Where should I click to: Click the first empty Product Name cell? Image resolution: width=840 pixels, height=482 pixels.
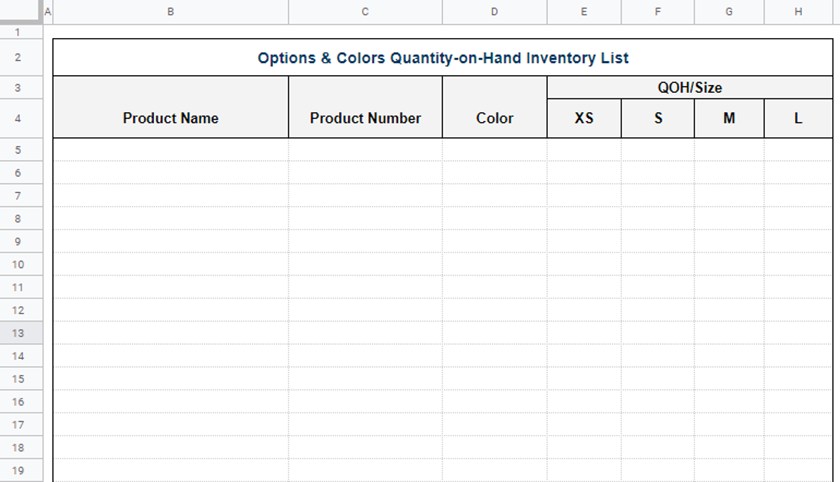point(170,150)
